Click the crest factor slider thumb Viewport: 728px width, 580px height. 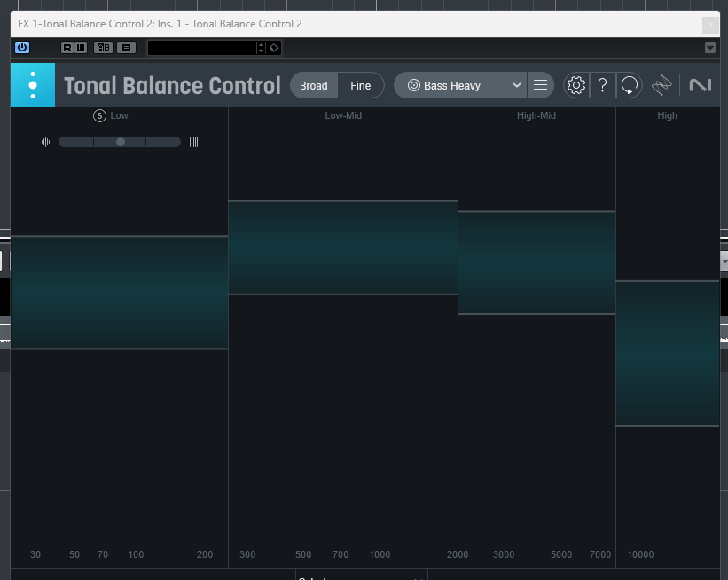click(121, 142)
